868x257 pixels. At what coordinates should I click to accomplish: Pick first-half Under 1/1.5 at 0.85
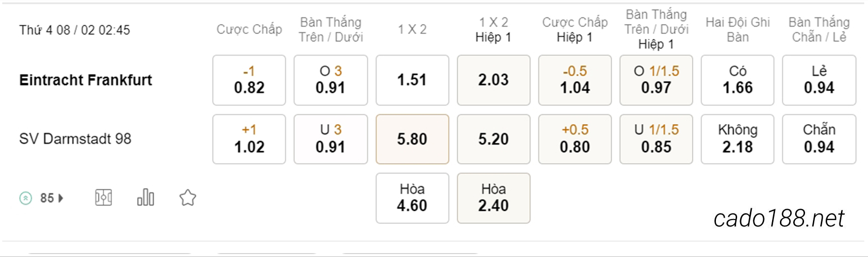[656, 139]
